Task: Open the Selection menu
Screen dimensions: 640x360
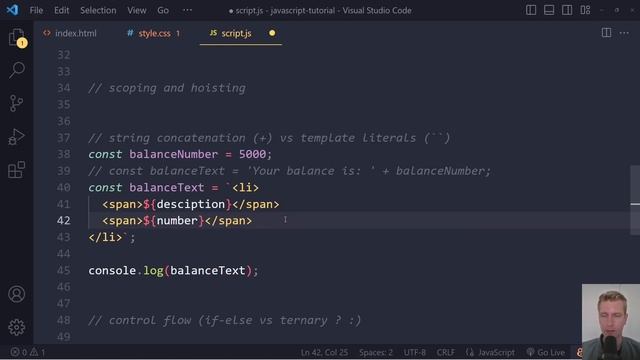Action: tap(98, 10)
